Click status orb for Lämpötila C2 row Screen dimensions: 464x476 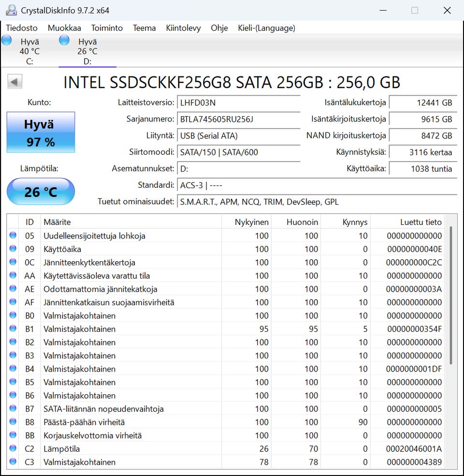point(13,449)
